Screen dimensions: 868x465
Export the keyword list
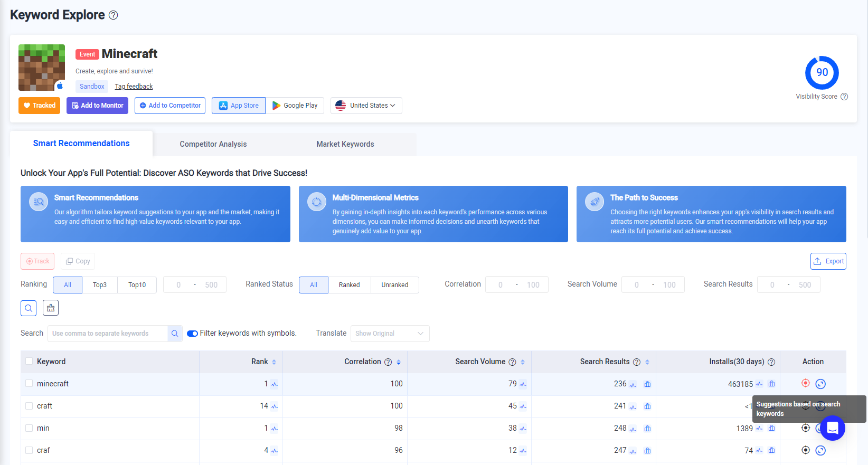pos(828,261)
